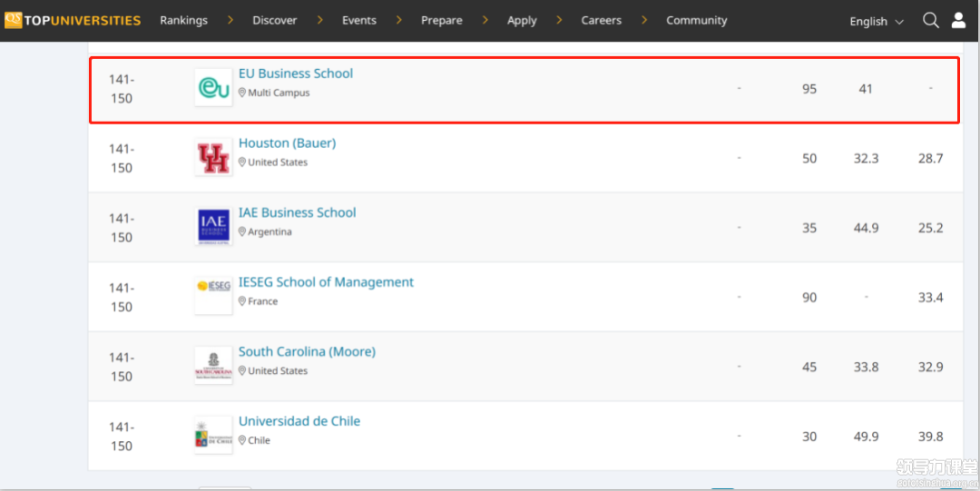This screenshot has height=491, width=980.
Task: Open the Careers menu
Action: click(602, 20)
